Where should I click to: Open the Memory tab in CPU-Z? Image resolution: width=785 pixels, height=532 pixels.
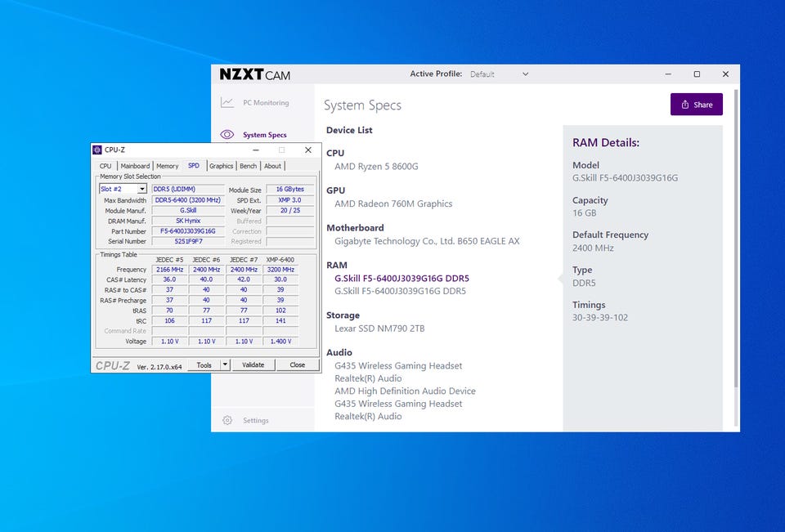167,166
